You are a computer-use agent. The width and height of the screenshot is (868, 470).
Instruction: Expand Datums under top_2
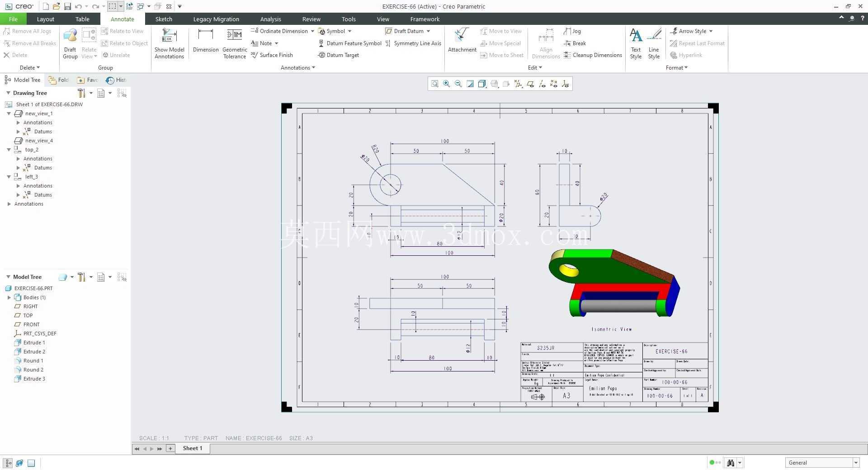click(19, 168)
